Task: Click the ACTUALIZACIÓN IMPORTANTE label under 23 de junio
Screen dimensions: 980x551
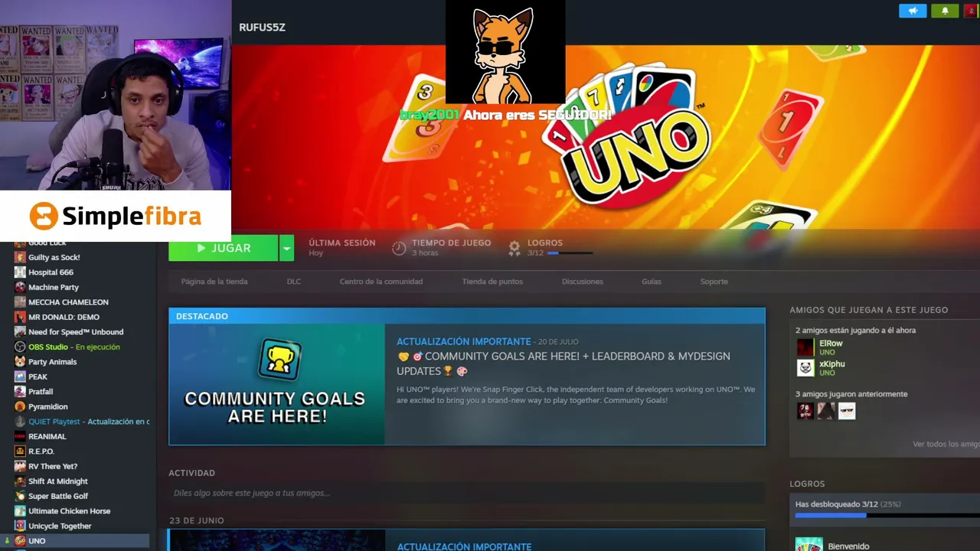Action: click(464, 546)
